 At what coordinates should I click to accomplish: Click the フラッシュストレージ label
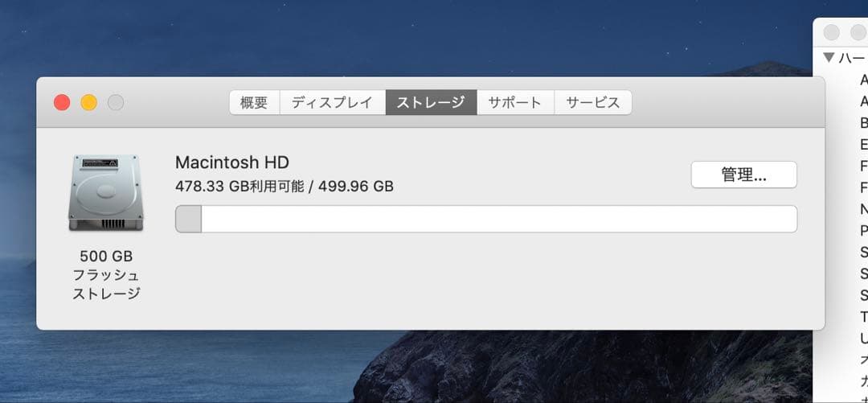106,284
